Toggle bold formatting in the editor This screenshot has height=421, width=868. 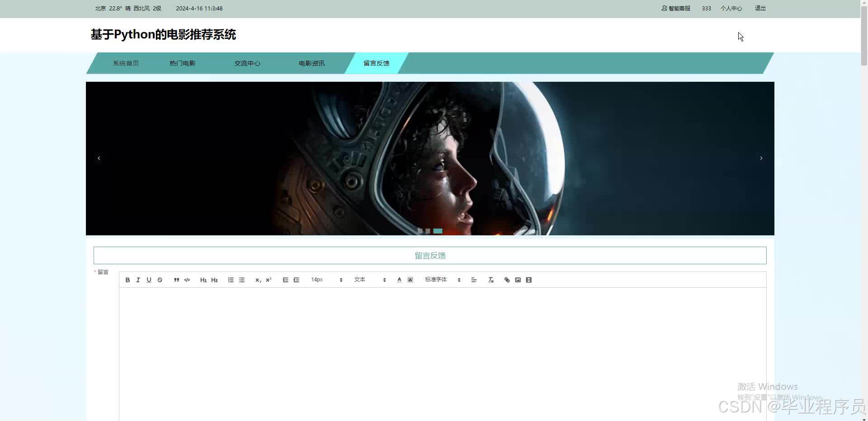coord(127,280)
